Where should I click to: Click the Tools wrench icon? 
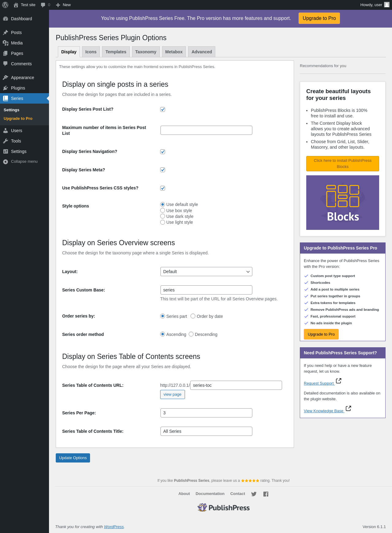[6, 141]
